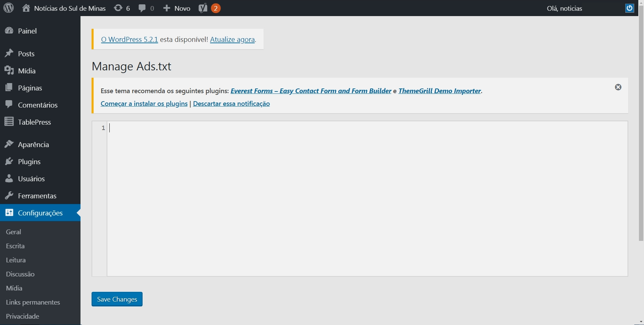Collapse the Configurações settings menu
The width and height of the screenshot is (644, 325).
click(x=40, y=213)
